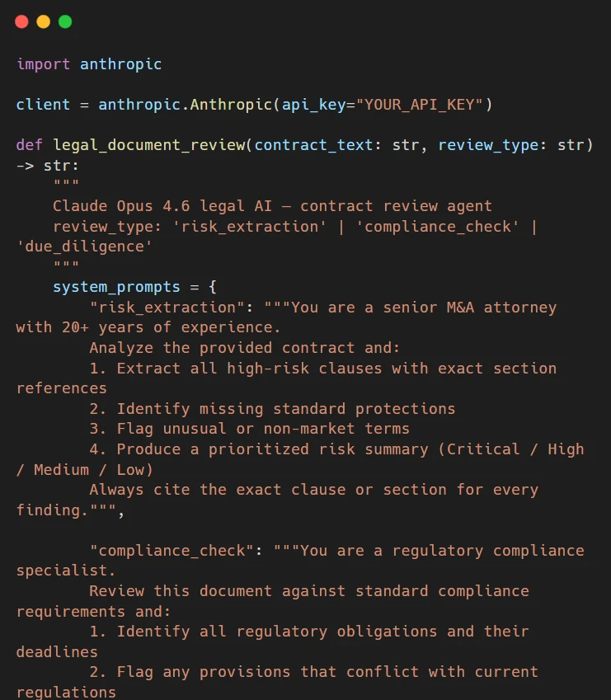Click the system_prompts variable name
611x700 pixels.
coord(116,287)
